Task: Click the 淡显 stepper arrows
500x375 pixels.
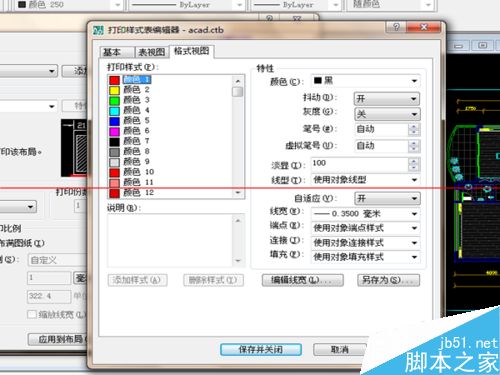Action: [414, 164]
